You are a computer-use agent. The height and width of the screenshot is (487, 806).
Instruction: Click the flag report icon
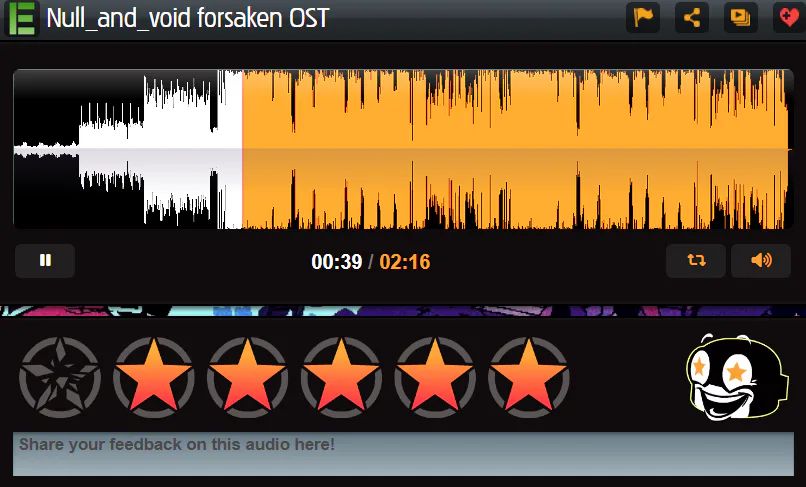point(643,17)
